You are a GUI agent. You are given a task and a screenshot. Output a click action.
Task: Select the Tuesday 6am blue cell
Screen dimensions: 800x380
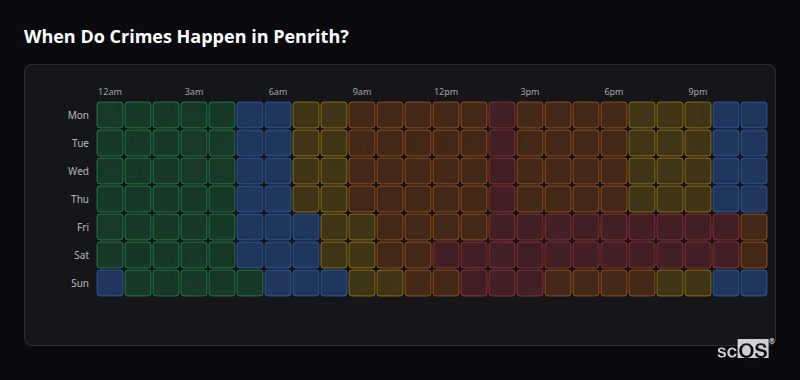(278, 143)
